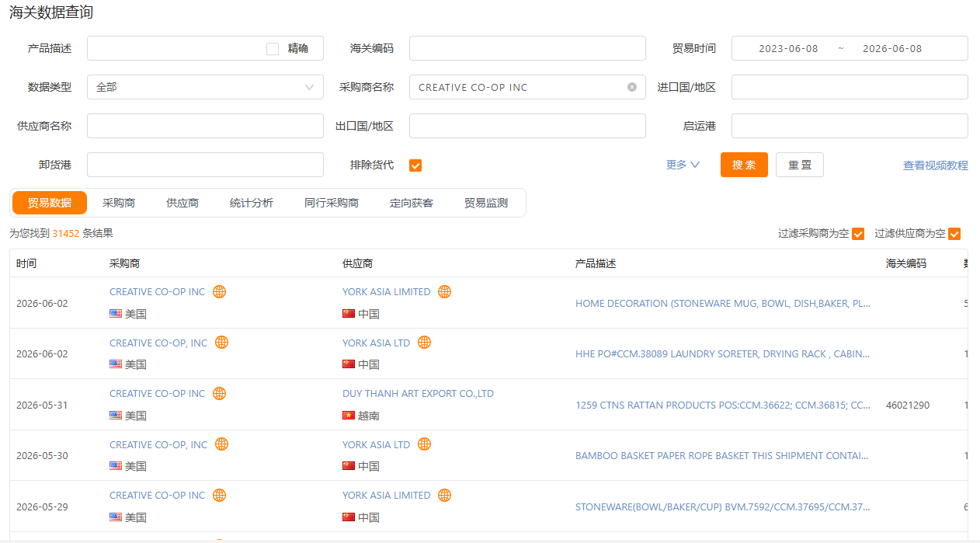The width and height of the screenshot is (980, 543).
Task: Click globe icon next to HHE PO#CCM.38089 row's supplier
Action: pos(424,342)
